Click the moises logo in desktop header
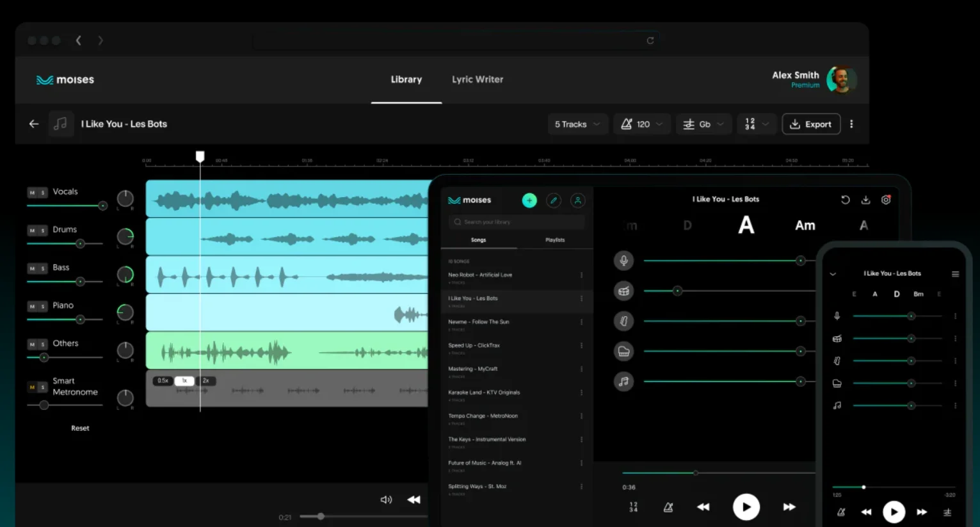 point(65,79)
